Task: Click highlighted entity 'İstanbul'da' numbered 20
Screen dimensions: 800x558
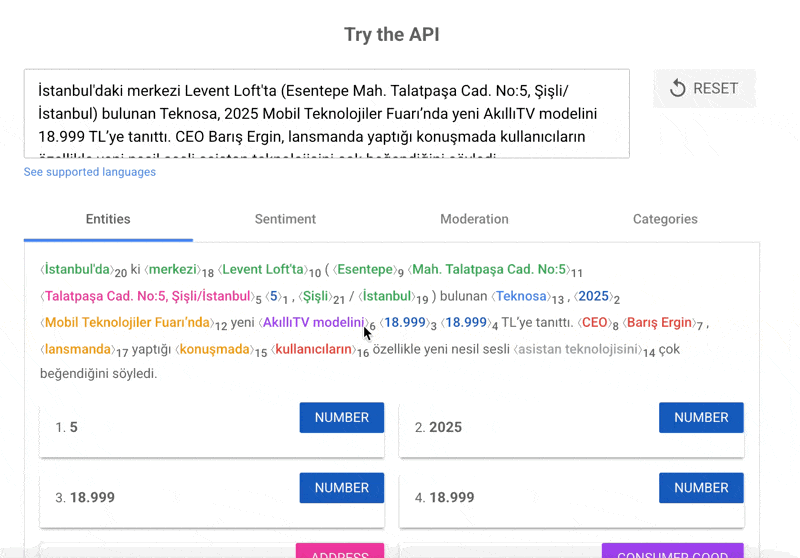Action: 78,269
